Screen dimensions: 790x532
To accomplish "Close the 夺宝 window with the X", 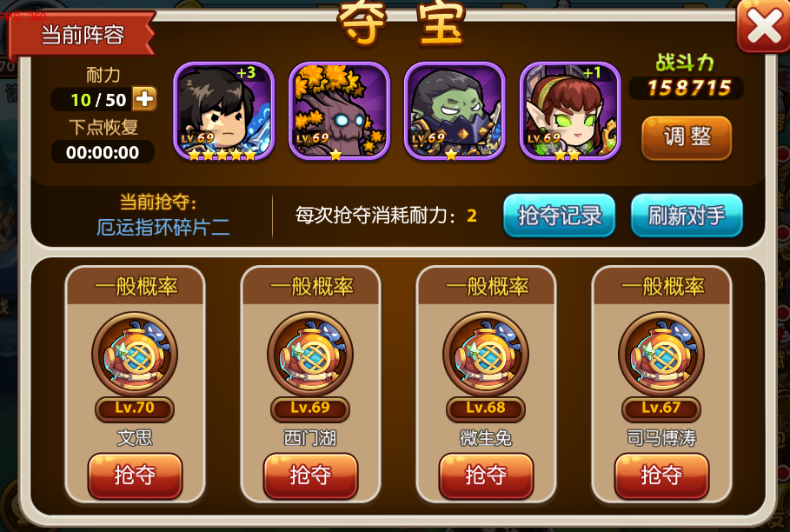I will pyautogui.click(x=764, y=25).
